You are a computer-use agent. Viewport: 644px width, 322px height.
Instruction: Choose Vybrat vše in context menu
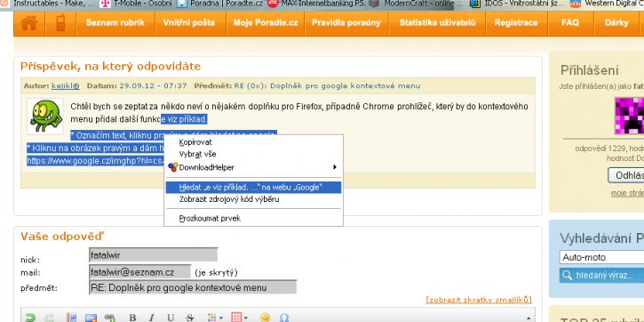253,154
